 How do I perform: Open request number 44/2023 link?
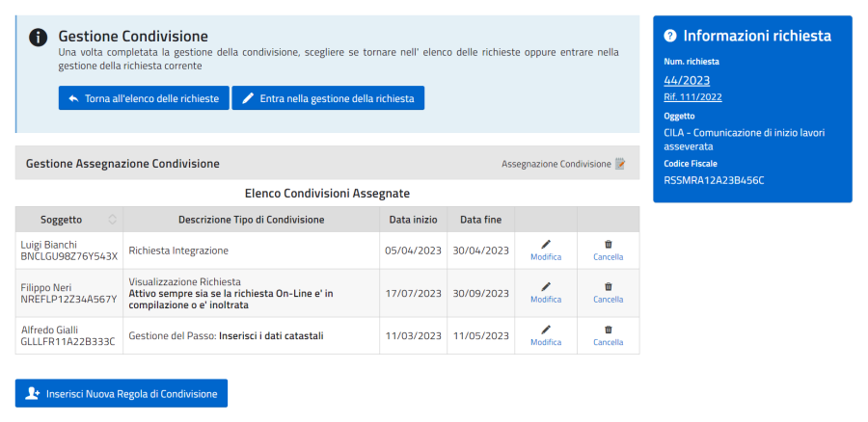pyautogui.click(x=687, y=80)
